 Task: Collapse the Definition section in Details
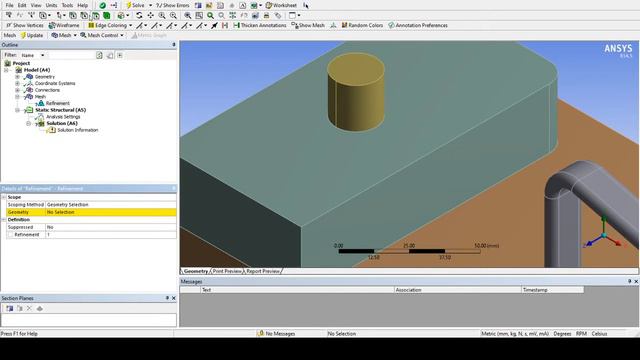4,220
